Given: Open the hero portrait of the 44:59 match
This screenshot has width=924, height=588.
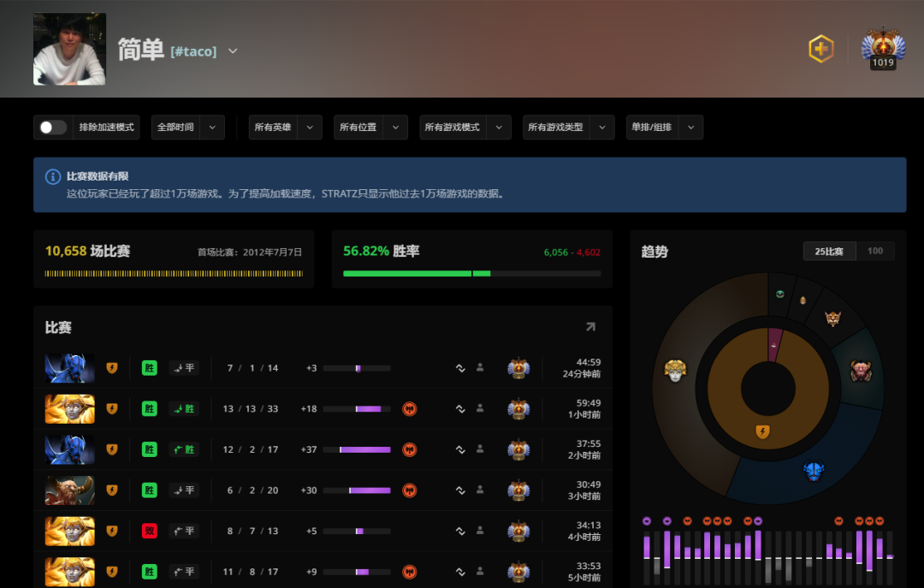Looking at the screenshot, I should (69, 368).
